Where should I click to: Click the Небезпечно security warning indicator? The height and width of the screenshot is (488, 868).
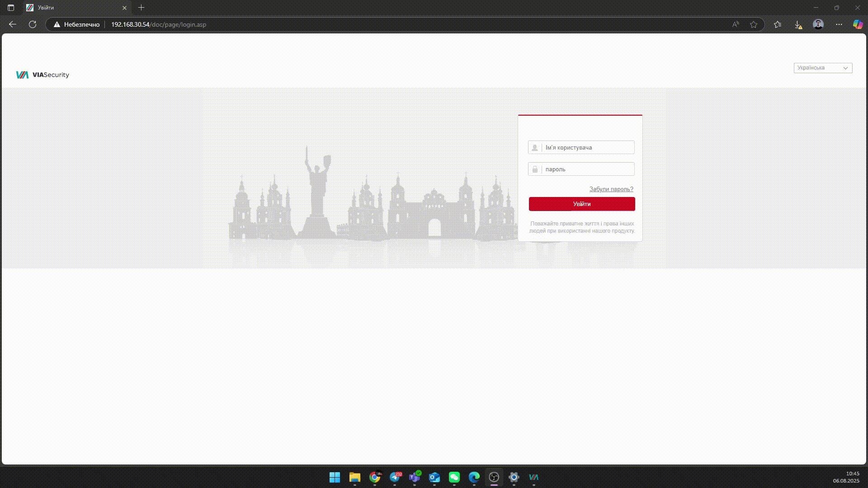pos(76,24)
